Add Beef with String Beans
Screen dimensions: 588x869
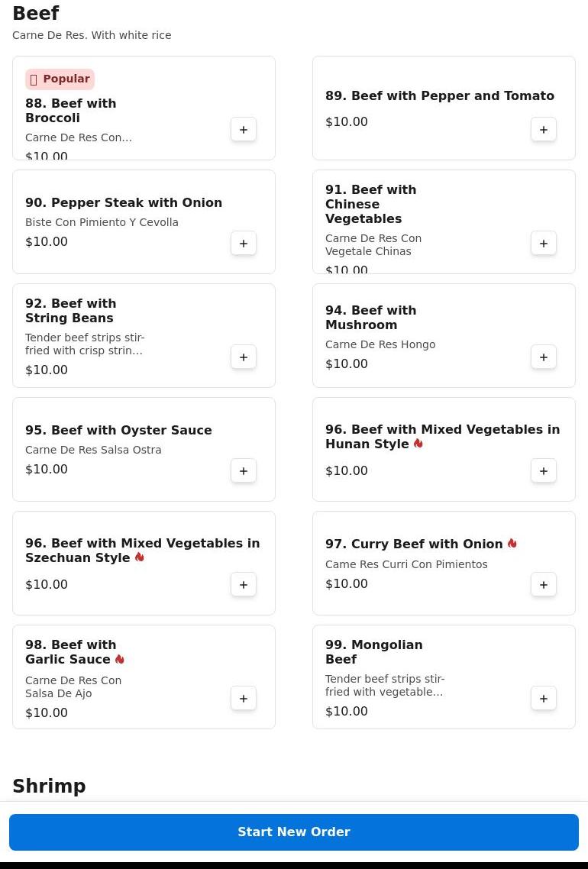coord(244,357)
